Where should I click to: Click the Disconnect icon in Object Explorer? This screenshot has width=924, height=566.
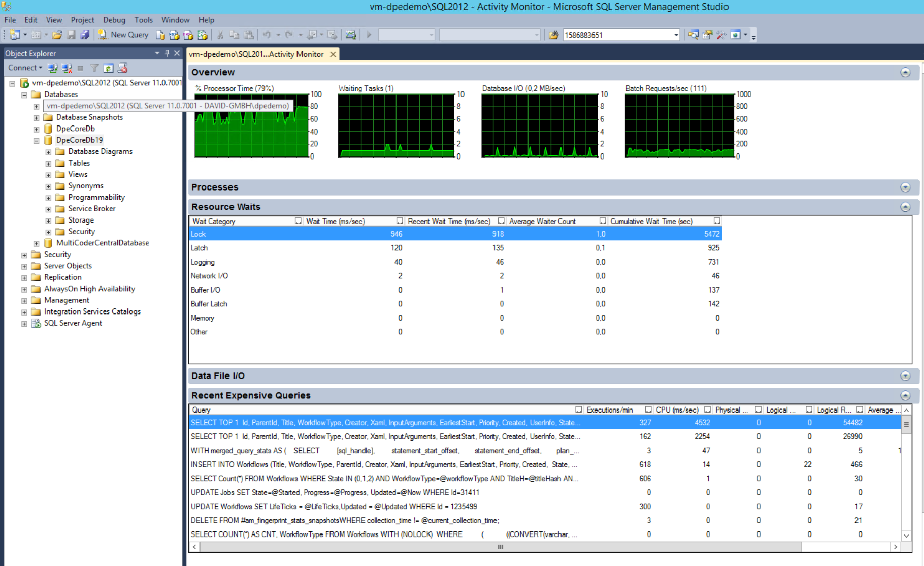(x=67, y=68)
